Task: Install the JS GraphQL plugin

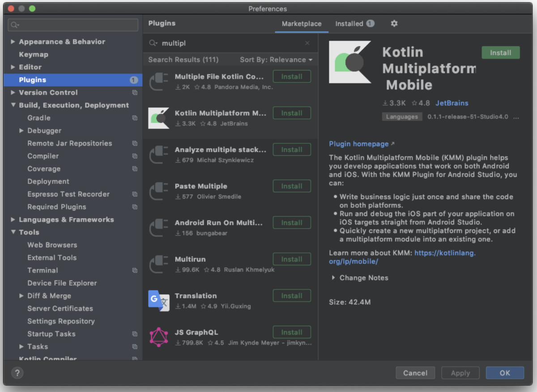Action: tap(292, 333)
